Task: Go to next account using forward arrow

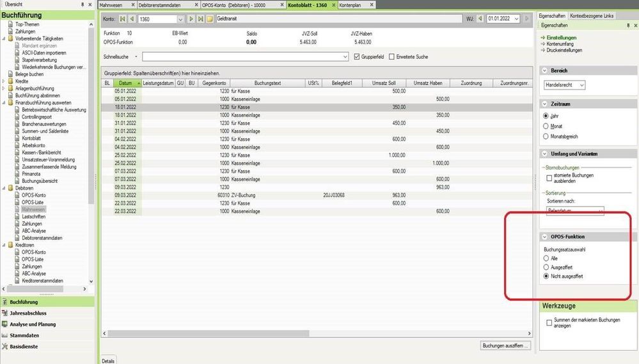Action: click(x=191, y=20)
